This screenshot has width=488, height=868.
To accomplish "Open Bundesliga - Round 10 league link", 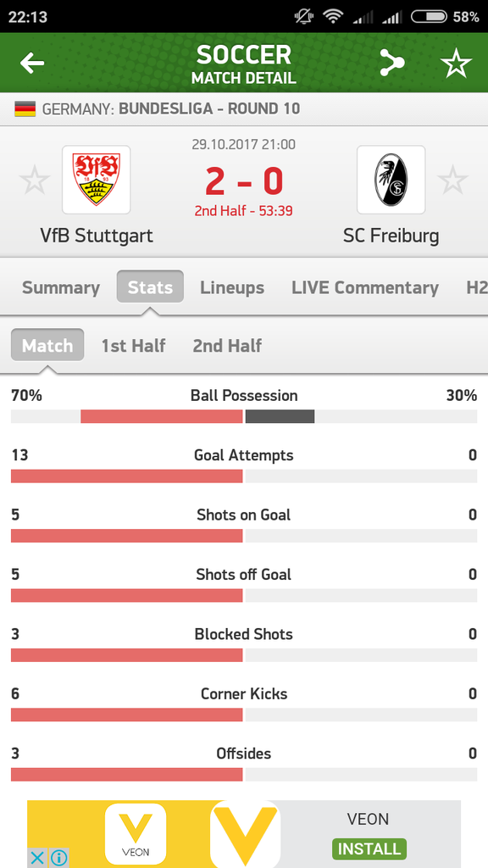I will point(209,108).
